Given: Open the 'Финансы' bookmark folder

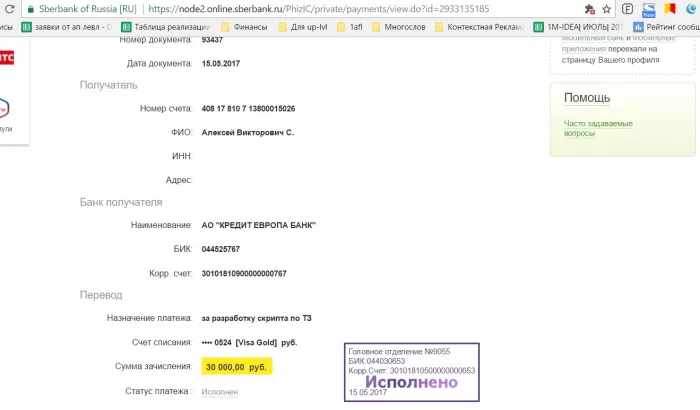Looking at the screenshot, I should tap(245, 27).
